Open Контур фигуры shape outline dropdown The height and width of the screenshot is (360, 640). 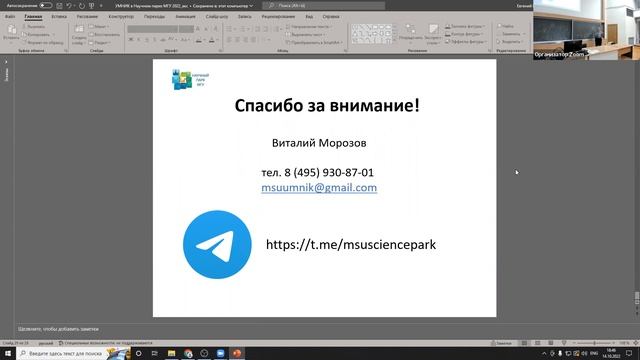coord(464,34)
